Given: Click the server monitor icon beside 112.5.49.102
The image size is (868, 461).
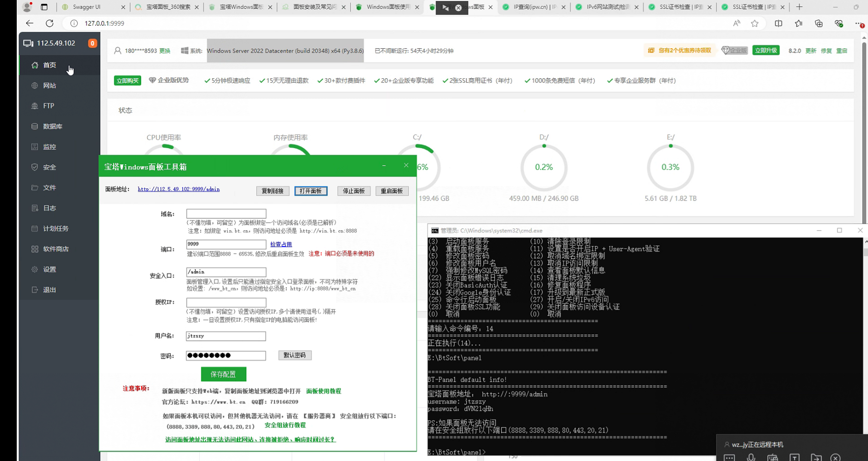Looking at the screenshot, I should 28,43.
